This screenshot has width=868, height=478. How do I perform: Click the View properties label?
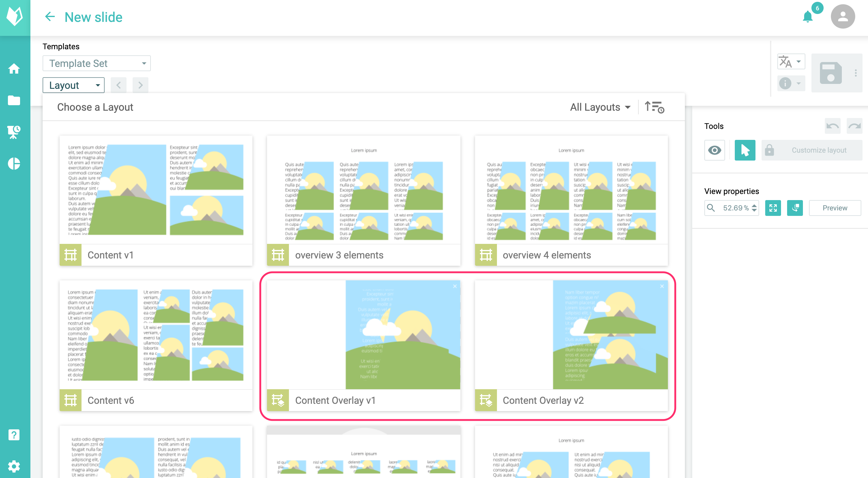point(731,191)
